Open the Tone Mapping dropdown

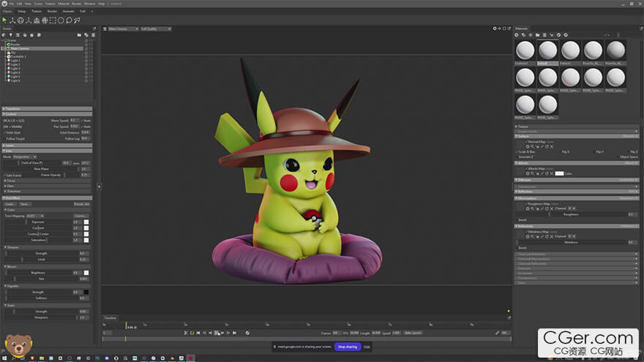34,216
